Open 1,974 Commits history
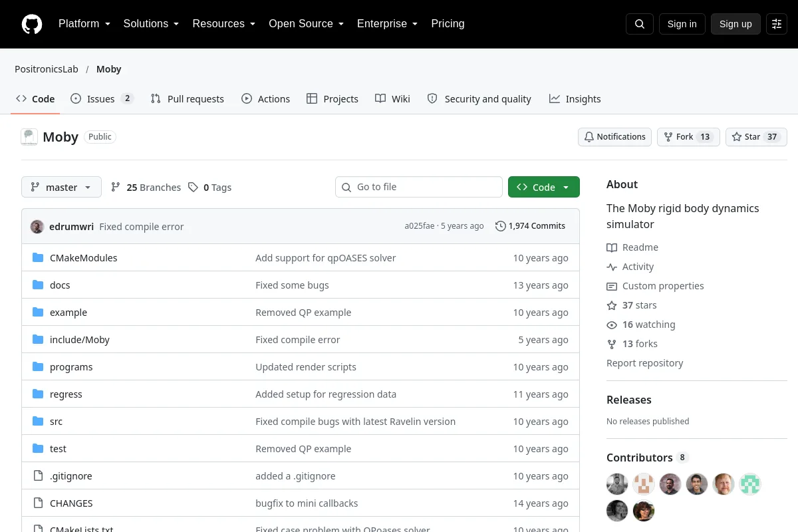 tap(530, 226)
